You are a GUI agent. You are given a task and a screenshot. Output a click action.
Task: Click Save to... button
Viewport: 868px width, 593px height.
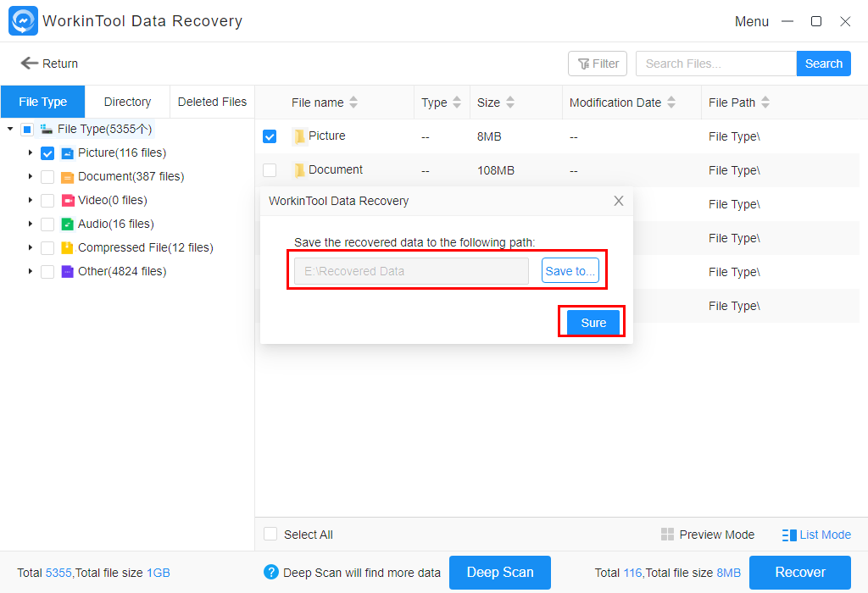click(x=570, y=270)
